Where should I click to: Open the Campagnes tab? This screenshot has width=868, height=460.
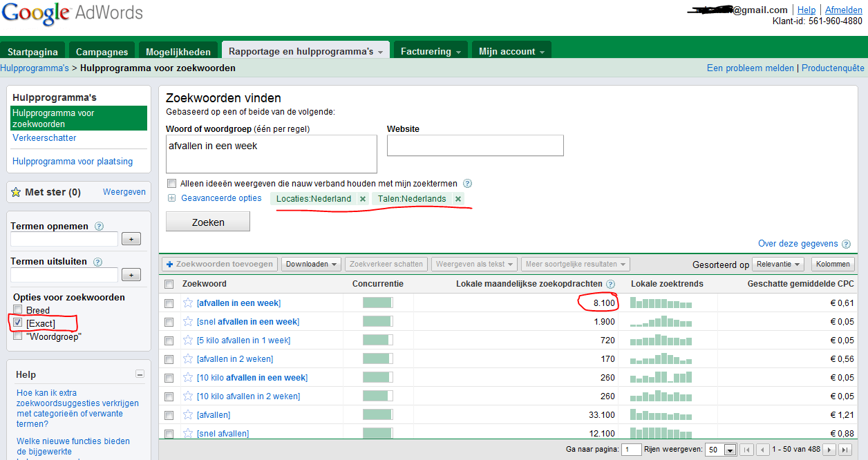tap(102, 51)
